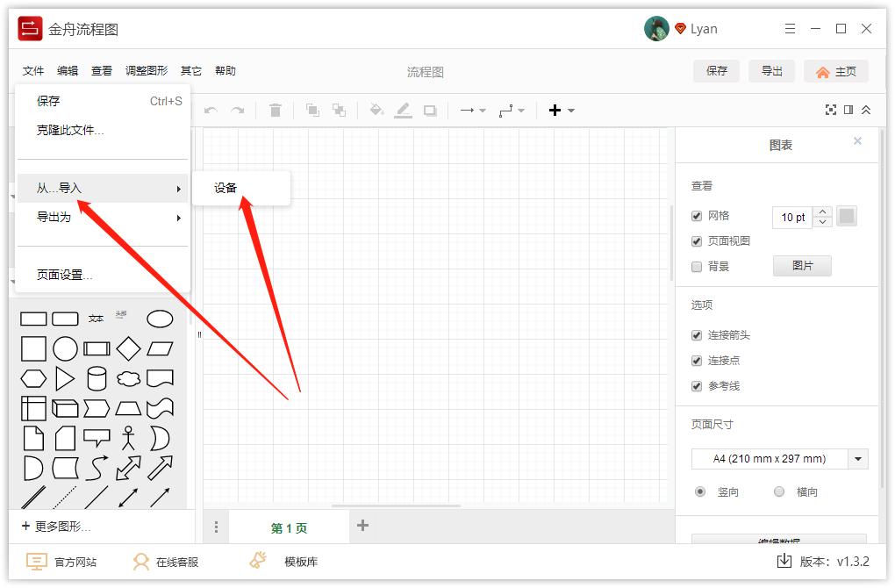This screenshot has width=895, height=588.
Task: Click the grid color swatch next to 10pt
Action: tap(846, 217)
